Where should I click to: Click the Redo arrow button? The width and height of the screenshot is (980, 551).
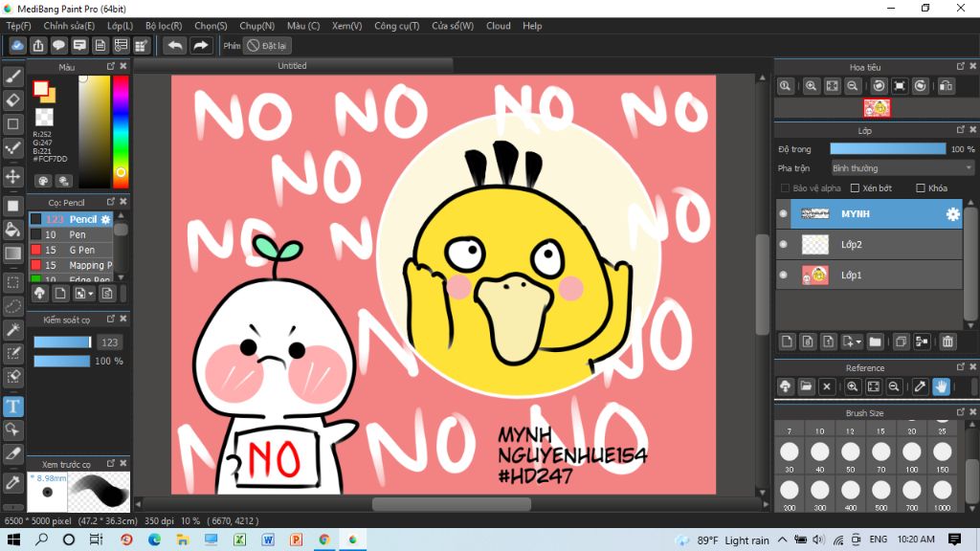pyautogui.click(x=201, y=46)
